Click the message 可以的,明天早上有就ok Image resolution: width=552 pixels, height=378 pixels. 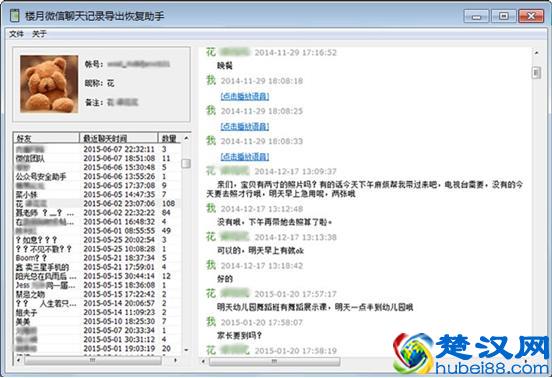pyautogui.click(x=261, y=251)
